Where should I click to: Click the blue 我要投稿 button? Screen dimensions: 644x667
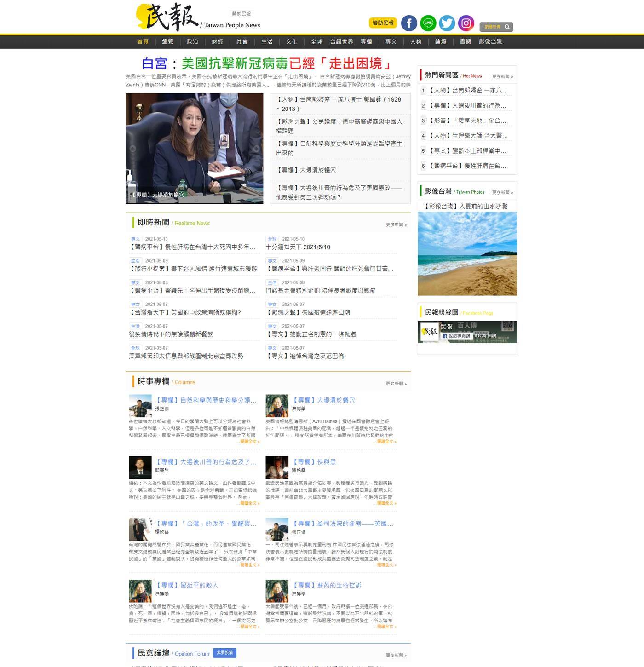pyautogui.click(x=224, y=653)
